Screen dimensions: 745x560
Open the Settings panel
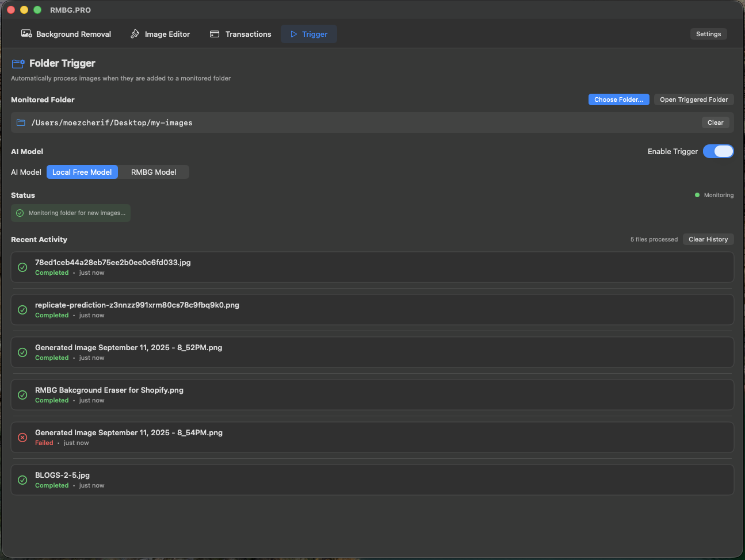[708, 34]
